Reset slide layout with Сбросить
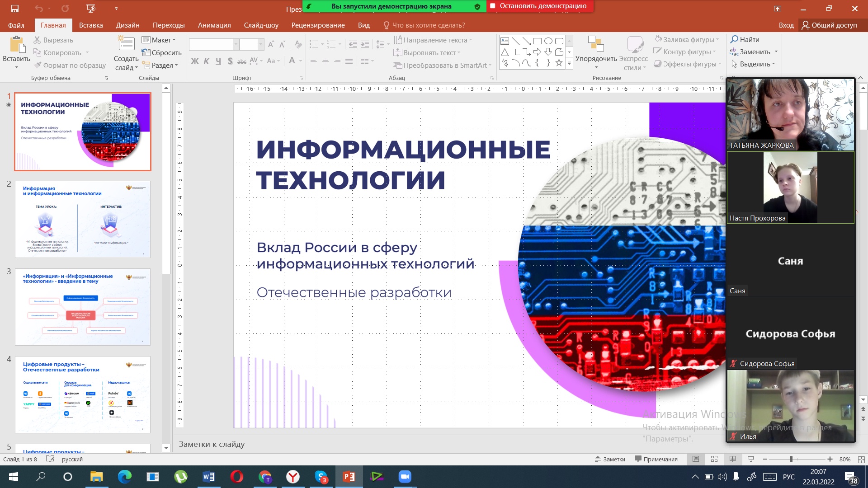This screenshot has width=868, height=488. tap(161, 53)
